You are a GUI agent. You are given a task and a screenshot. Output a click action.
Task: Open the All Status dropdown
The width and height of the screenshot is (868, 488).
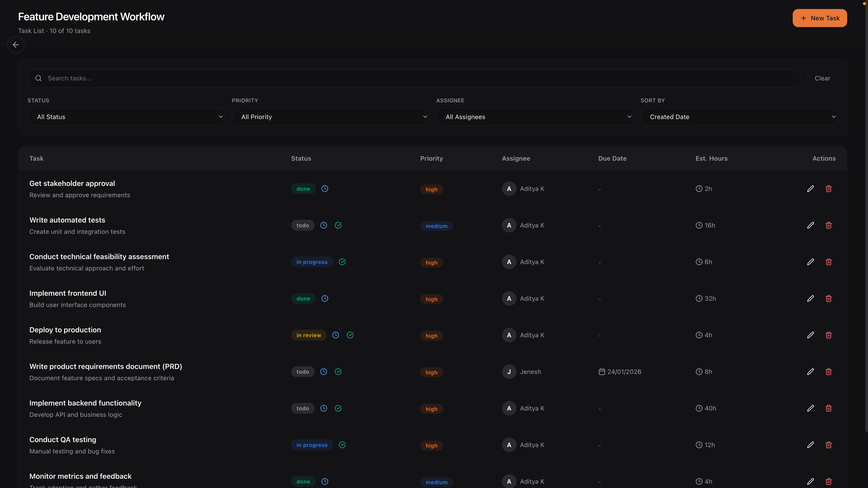pos(126,117)
